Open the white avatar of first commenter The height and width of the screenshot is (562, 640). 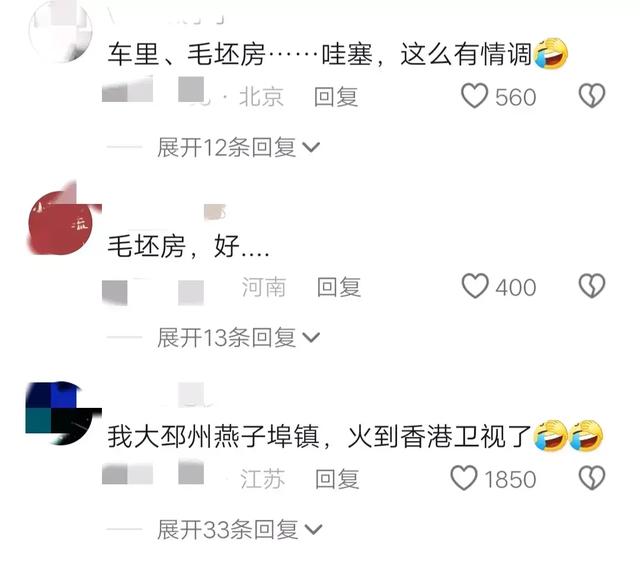(x=60, y=31)
